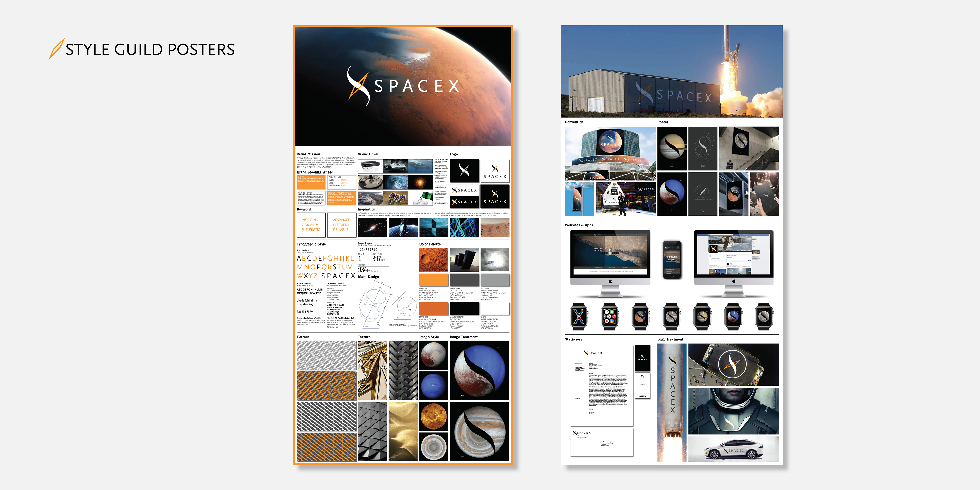This screenshot has width=980, height=490.
Task: Open the astronaut helmet logo image
Action: click(x=733, y=411)
